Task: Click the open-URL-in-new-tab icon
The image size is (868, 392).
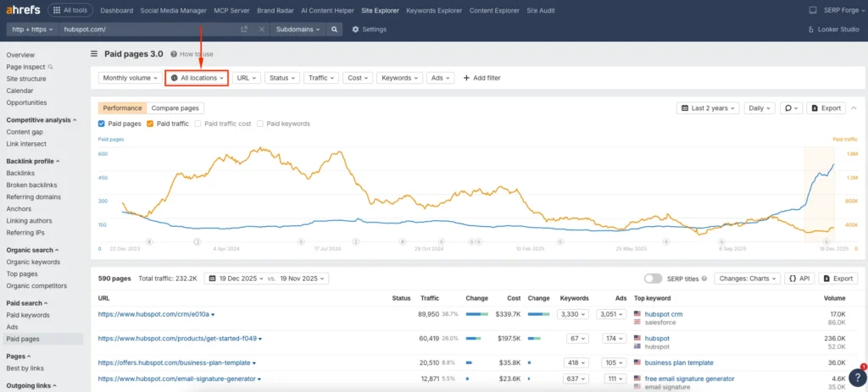Action: coord(244,29)
